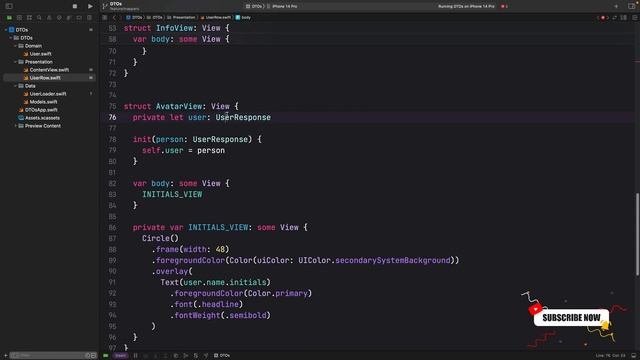
Task: Click the purple breakpoints toggle in debug bar
Action: point(120,356)
